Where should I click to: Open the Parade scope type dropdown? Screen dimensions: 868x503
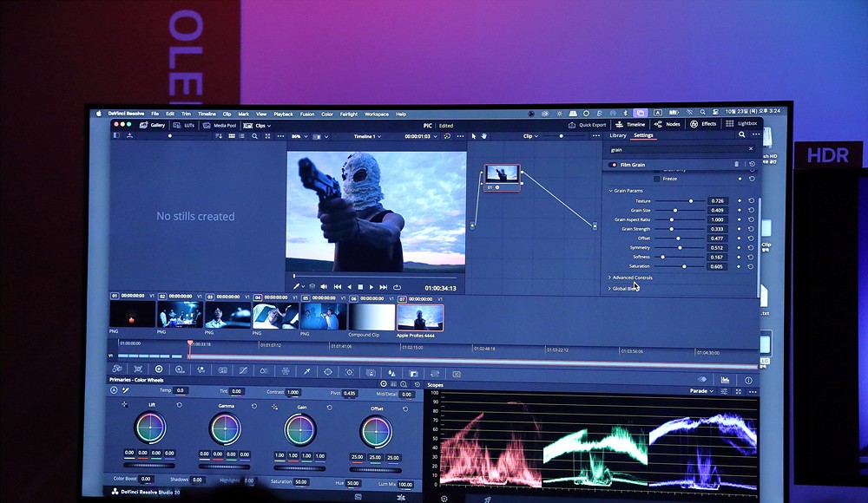pos(701,391)
